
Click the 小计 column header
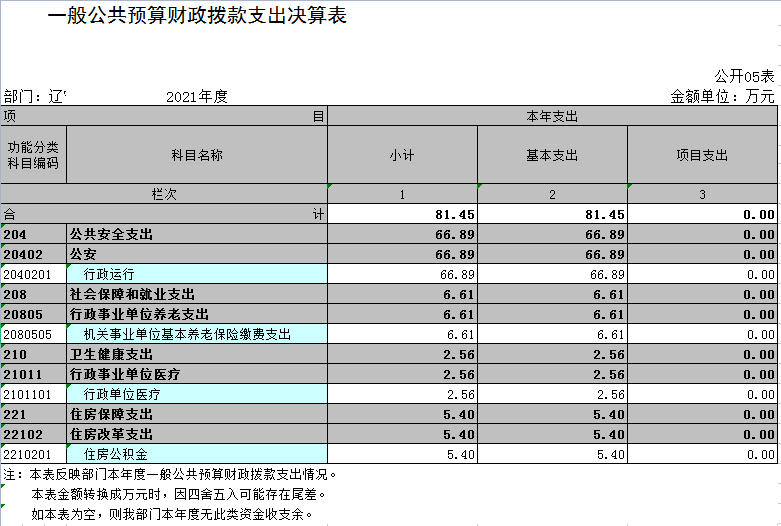point(402,155)
